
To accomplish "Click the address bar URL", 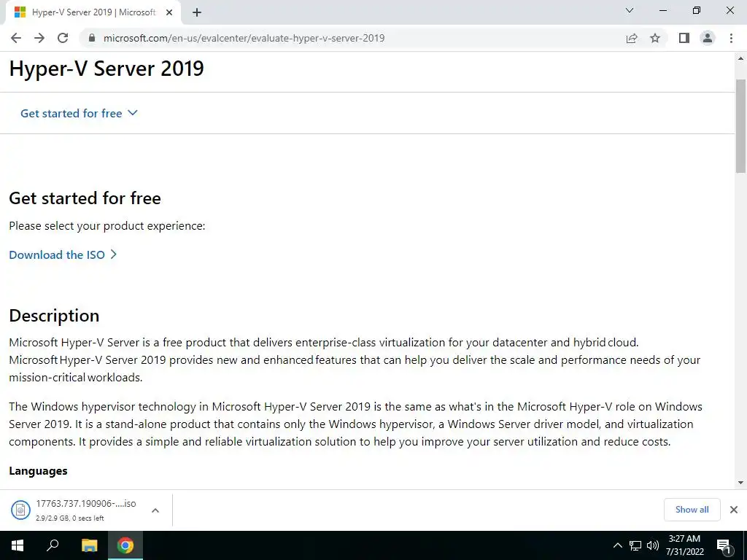I will tap(244, 38).
